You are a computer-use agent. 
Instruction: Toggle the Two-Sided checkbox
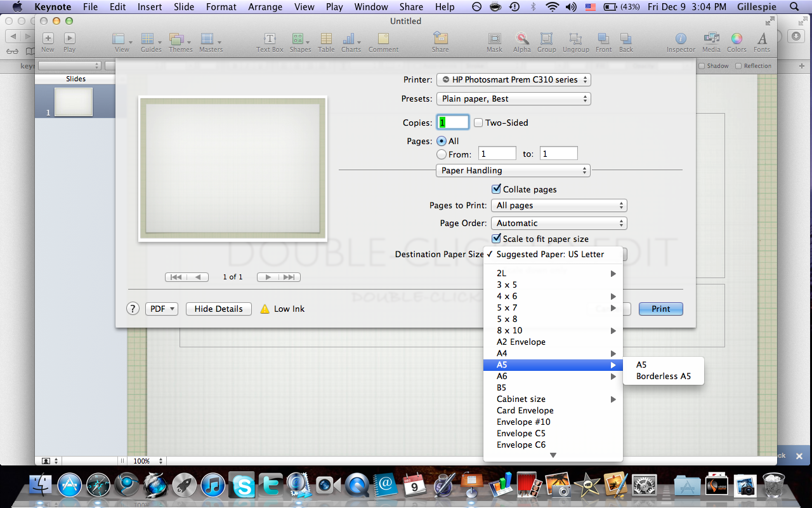coord(478,123)
